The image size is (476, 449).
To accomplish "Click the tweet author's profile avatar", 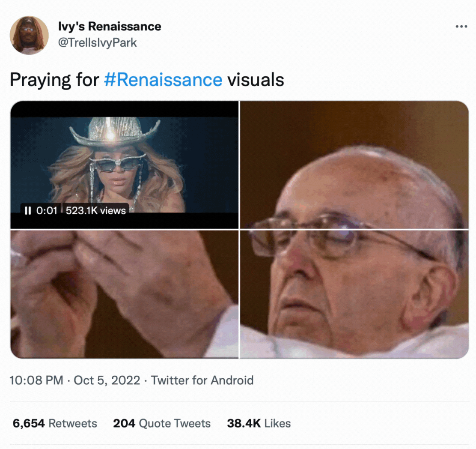I will [x=30, y=35].
